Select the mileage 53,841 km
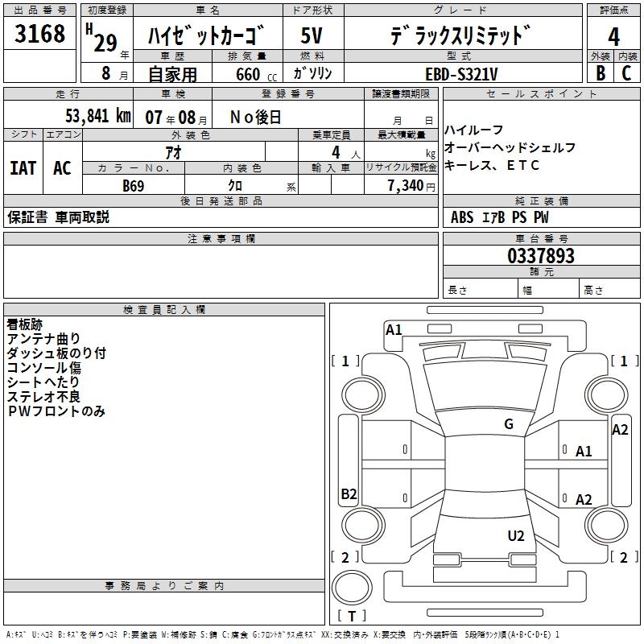This screenshot has width=644, height=644. tap(98, 116)
